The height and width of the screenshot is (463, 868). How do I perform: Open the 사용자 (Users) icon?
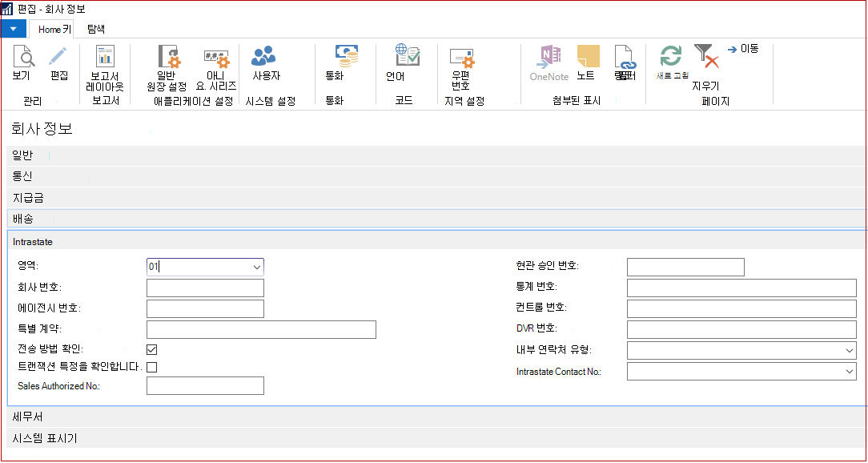[264, 56]
